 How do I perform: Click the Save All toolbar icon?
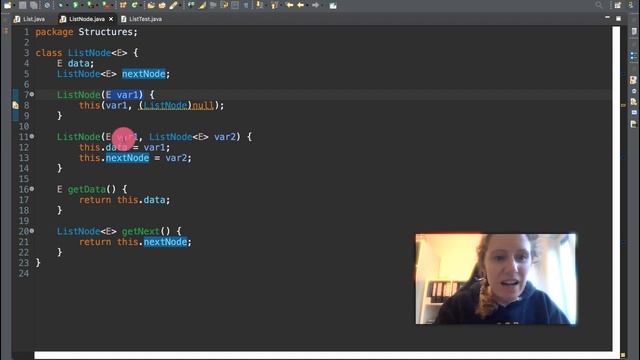33,5
